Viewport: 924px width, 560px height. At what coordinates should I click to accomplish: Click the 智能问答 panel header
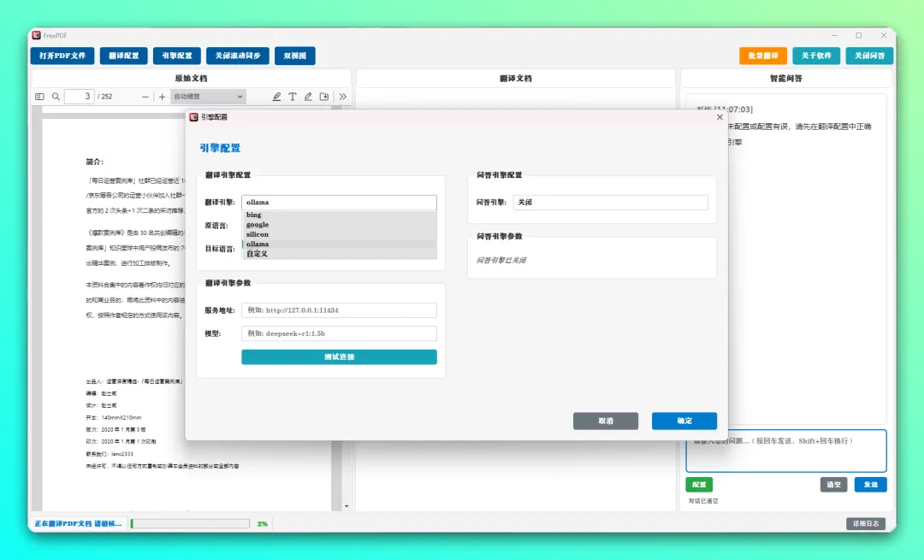tap(786, 79)
